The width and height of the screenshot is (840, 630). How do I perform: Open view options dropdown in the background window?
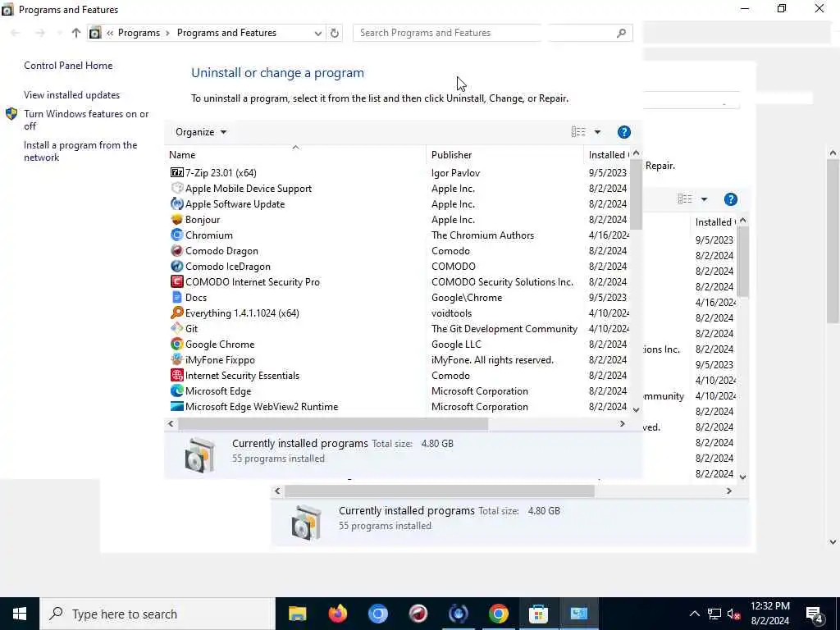tap(704, 199)
